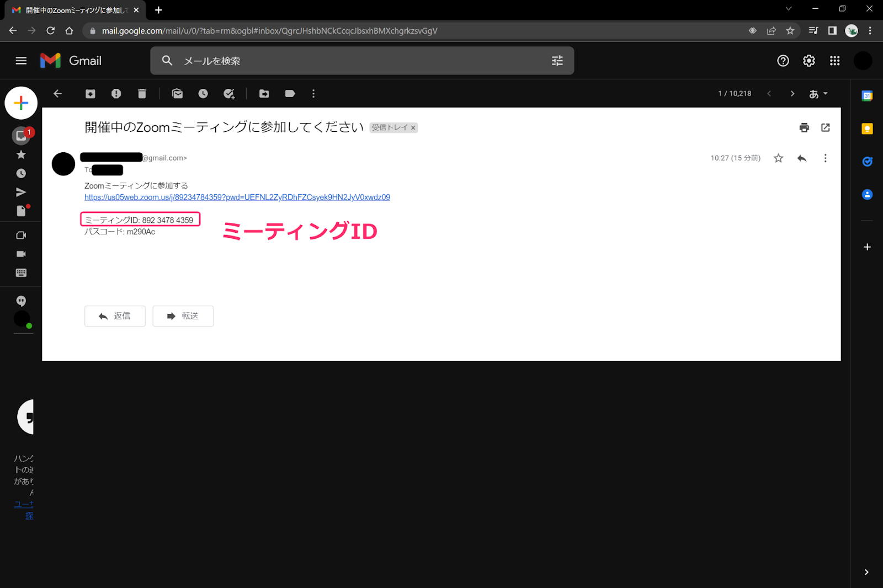This screenshot has width=883, height=588.
Task: Open Sent mail in sidebar
Action: click(x=21, y=192)
